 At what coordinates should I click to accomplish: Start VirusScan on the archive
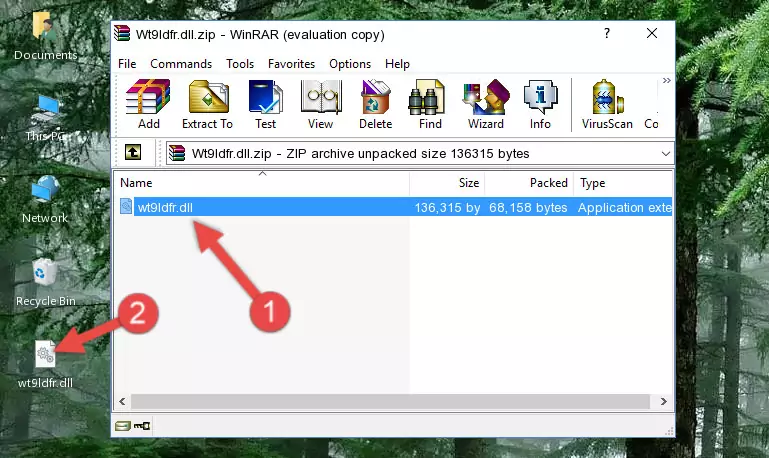(x=607, y=104)
